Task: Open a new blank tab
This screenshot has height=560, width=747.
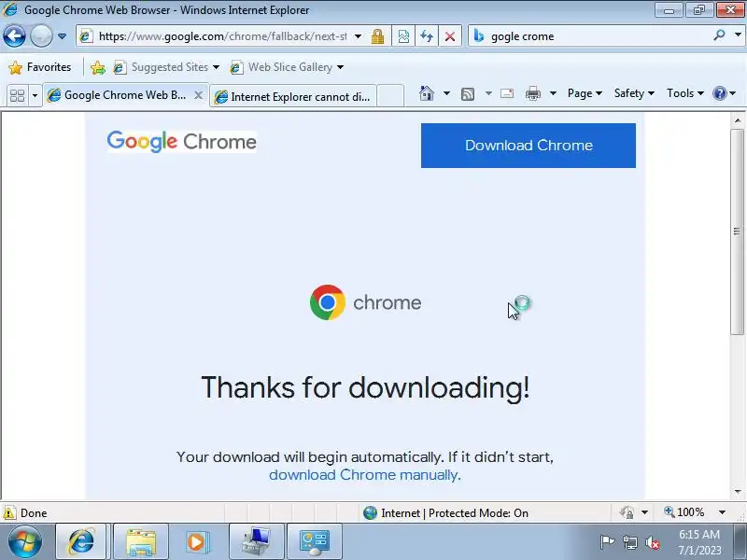Action: click(x=390, y=96)
